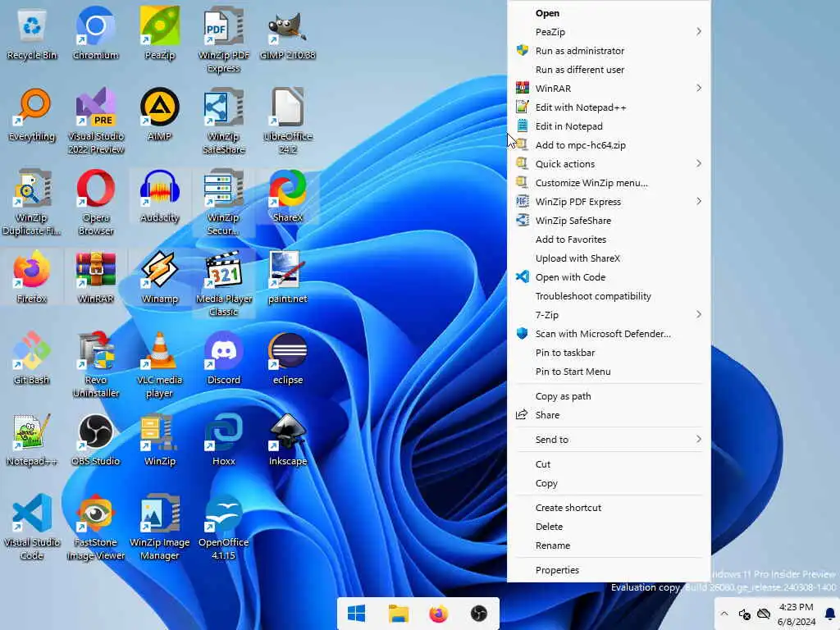
Task: Choose Share in the context menu
Action: click(x=609, y=415)
